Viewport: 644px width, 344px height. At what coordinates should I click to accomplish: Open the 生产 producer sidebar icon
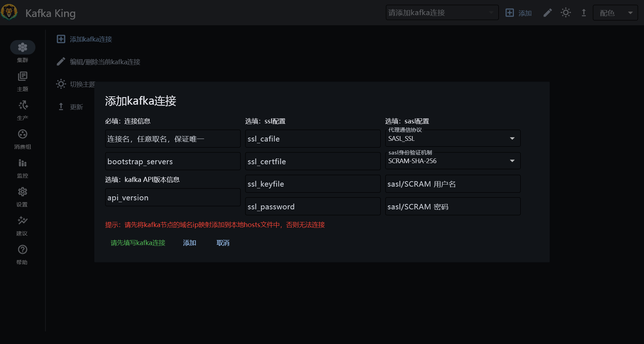click(22, 105)
